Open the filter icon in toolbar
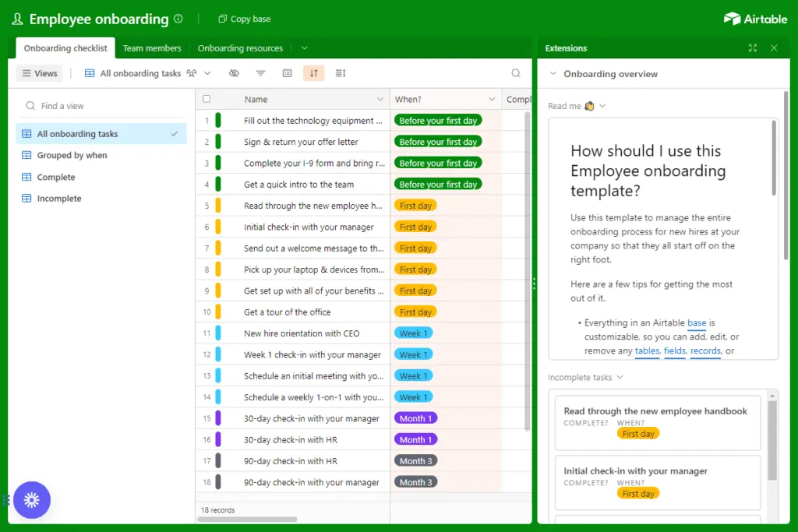The height and width of the screenshot is (532, 798). pos(260,73)
